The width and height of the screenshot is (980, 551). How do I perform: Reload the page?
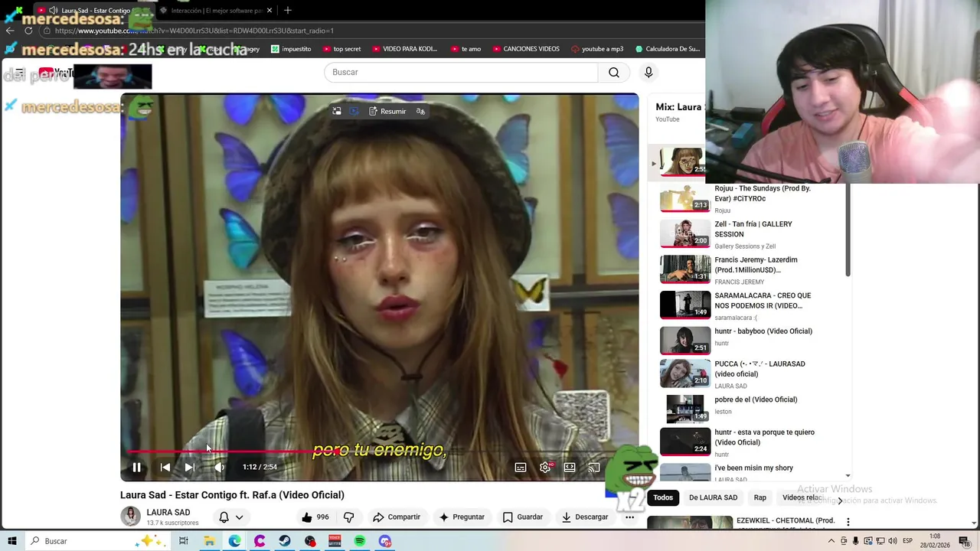pyautogui.click(x=28, y=31)
